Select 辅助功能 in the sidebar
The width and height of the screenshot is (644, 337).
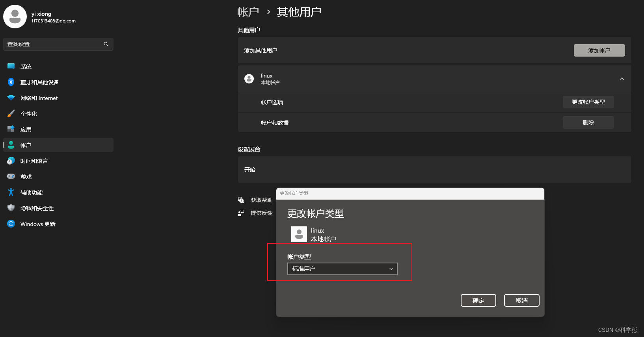pyautogui.click(x=58, y=193)
